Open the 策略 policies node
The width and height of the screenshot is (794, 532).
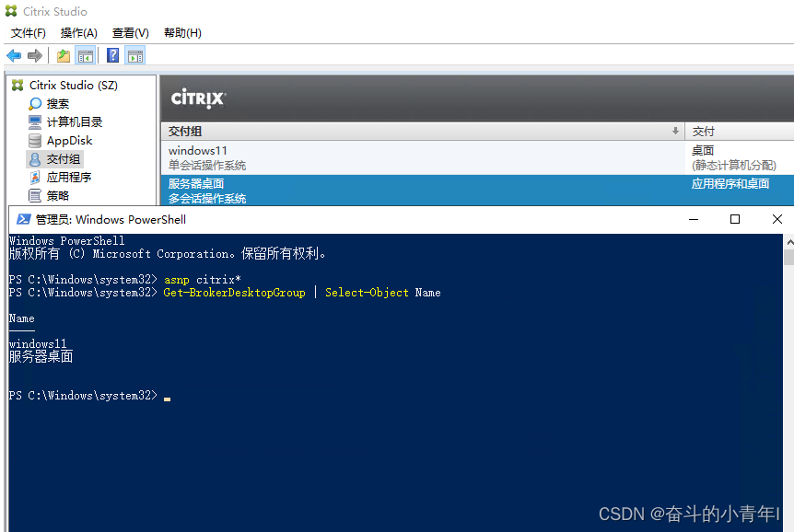coord(57,196)
